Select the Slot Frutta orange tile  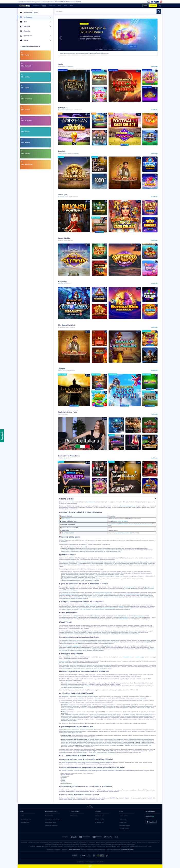click(35, 55)
